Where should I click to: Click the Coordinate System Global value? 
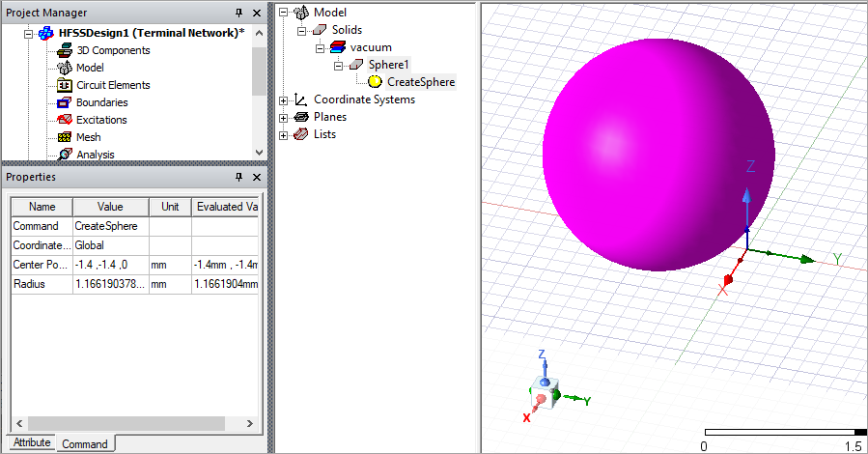111,245
